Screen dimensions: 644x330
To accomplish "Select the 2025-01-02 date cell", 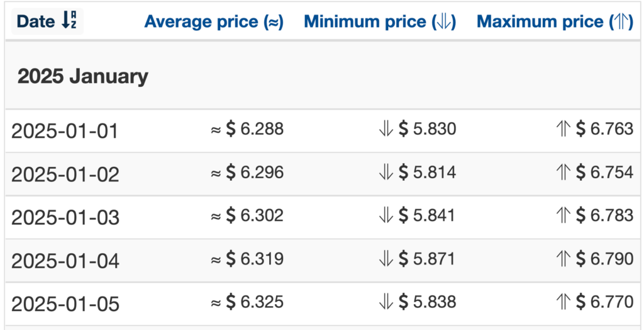I will click(x=65, y=174).
